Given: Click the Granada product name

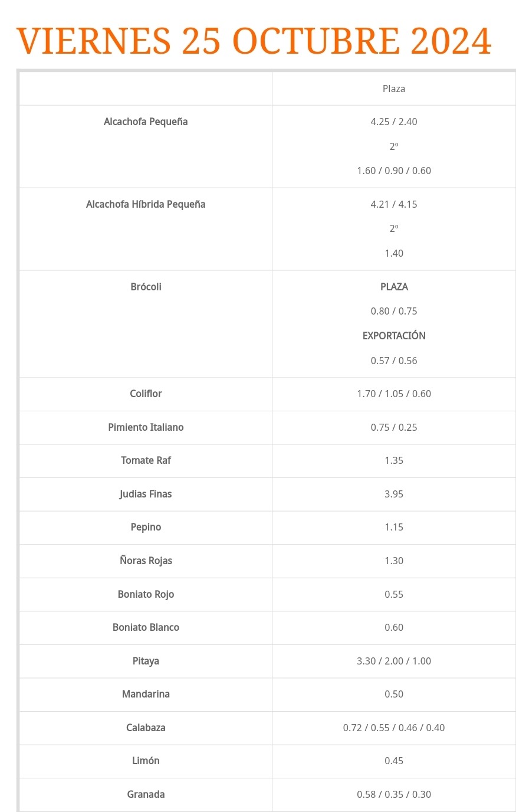Looking at the screenshot, I should click(146, 794).
